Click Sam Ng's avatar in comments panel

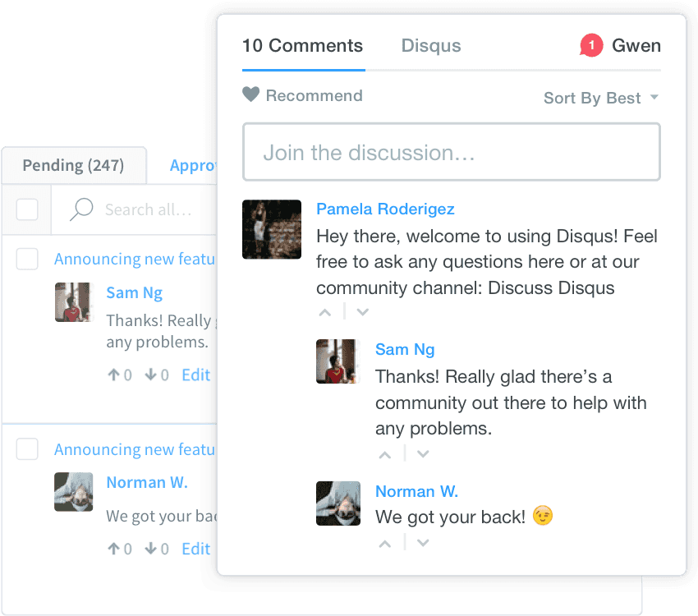click(338, 361)
